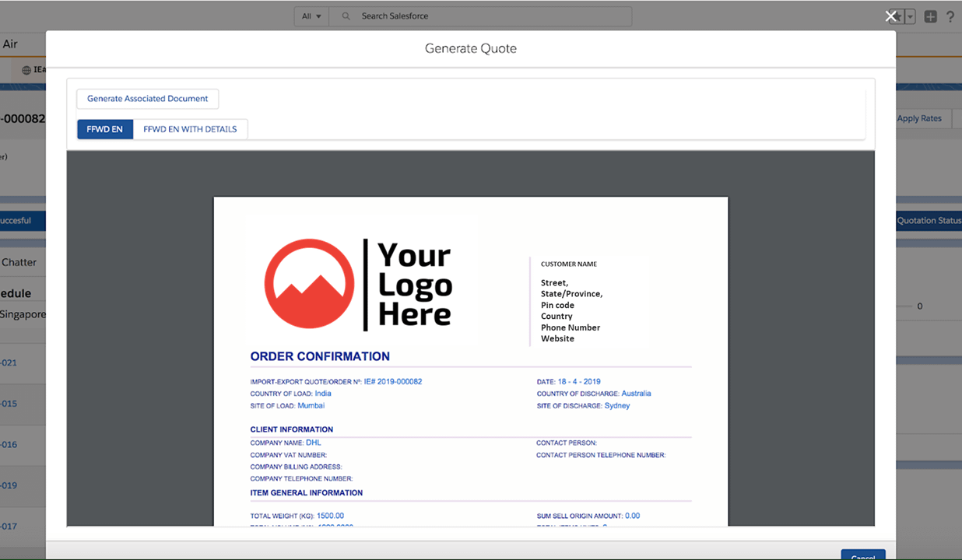Open the background record link ending in -021
Screen dimensions: 962x560
[x=9, y=363]
